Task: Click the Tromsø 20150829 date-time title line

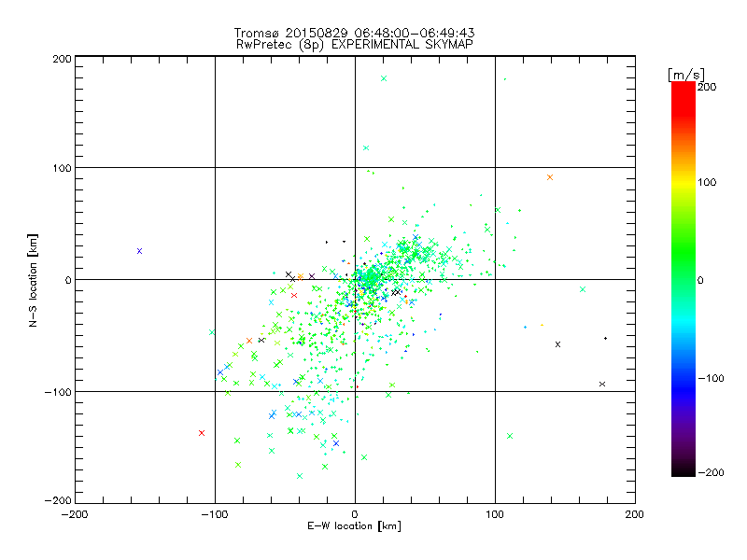Action: (x=354, y=33)
